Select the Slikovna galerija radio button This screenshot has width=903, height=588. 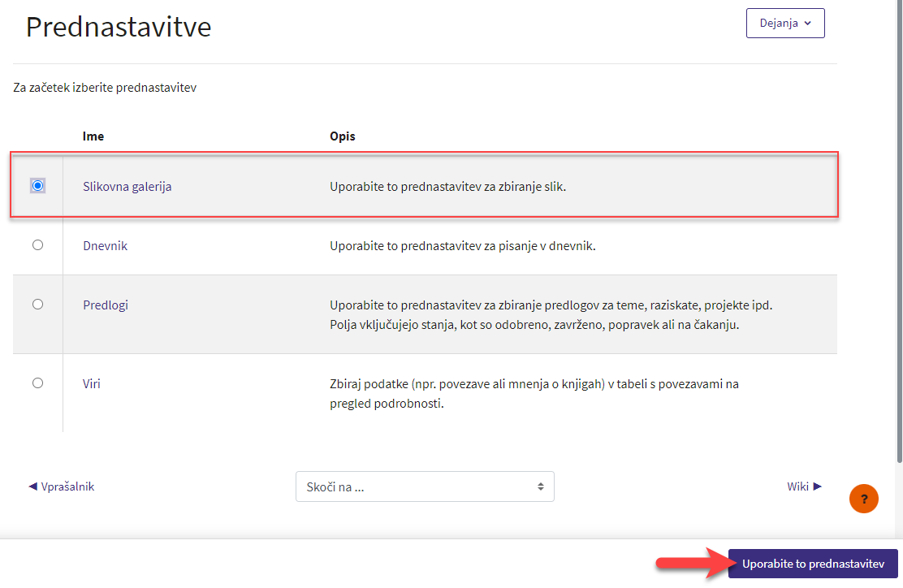pyautogui.click(x=37, y=186)
